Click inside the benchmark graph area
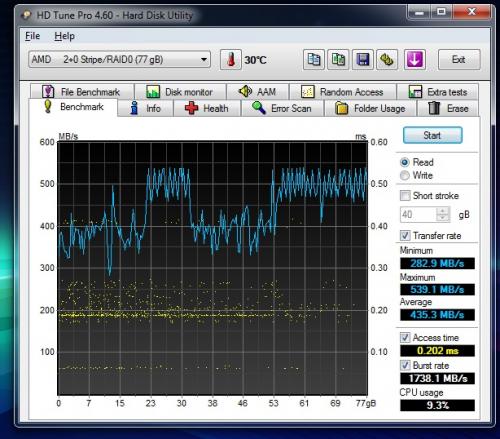500x439 pixels. point(213,268)
